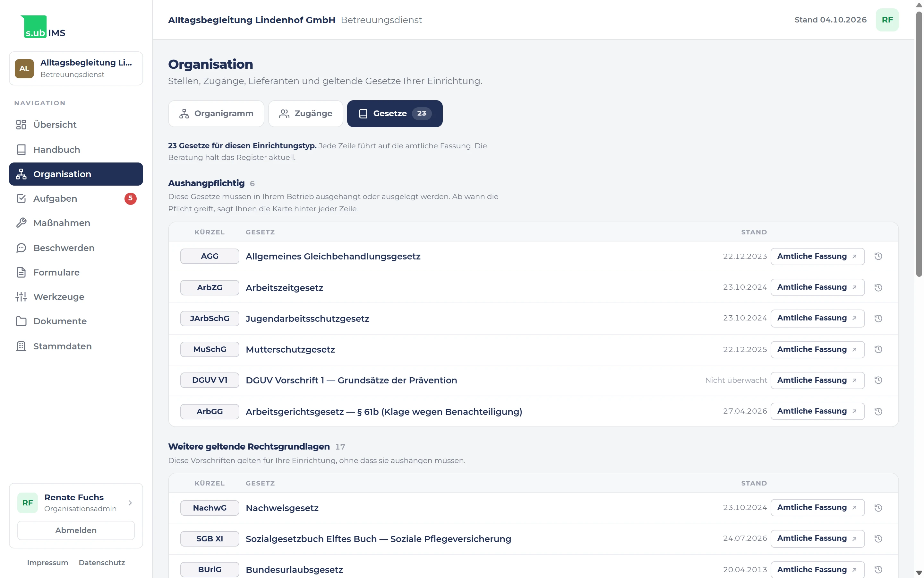
Task: Open Amtliche Fassung for Arbeitsgerichtsgesetz
Action: point(817,411)
